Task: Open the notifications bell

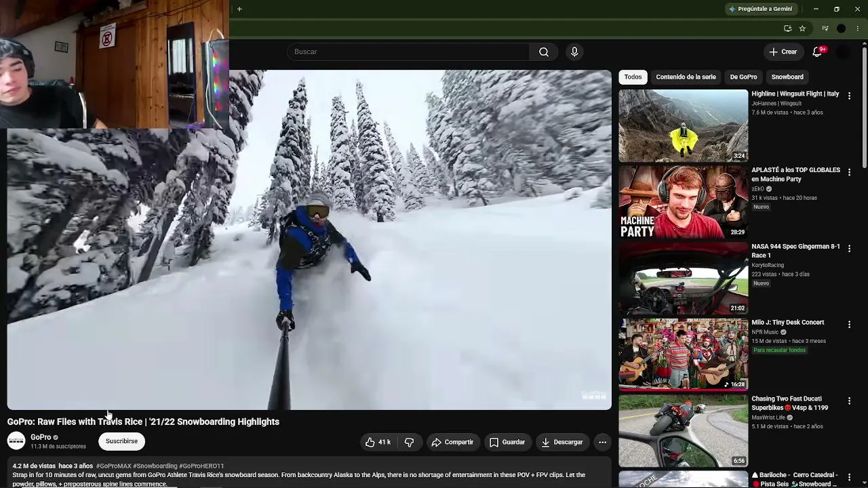Action: 818,52
